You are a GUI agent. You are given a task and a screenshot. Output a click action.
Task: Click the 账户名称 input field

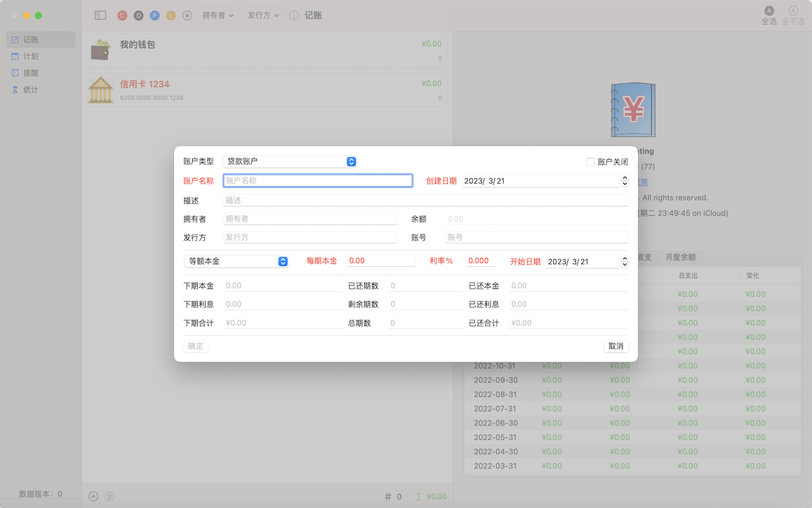[x=318, y=181]
